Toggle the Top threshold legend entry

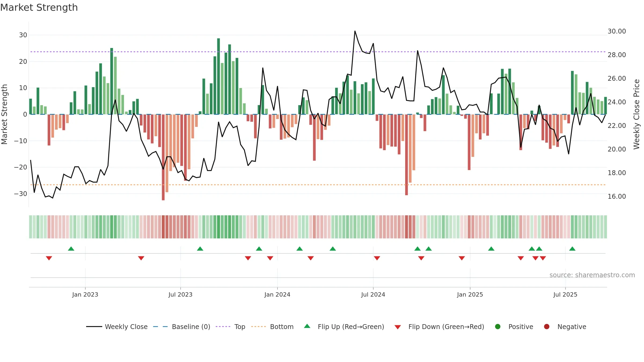point(230,327)
